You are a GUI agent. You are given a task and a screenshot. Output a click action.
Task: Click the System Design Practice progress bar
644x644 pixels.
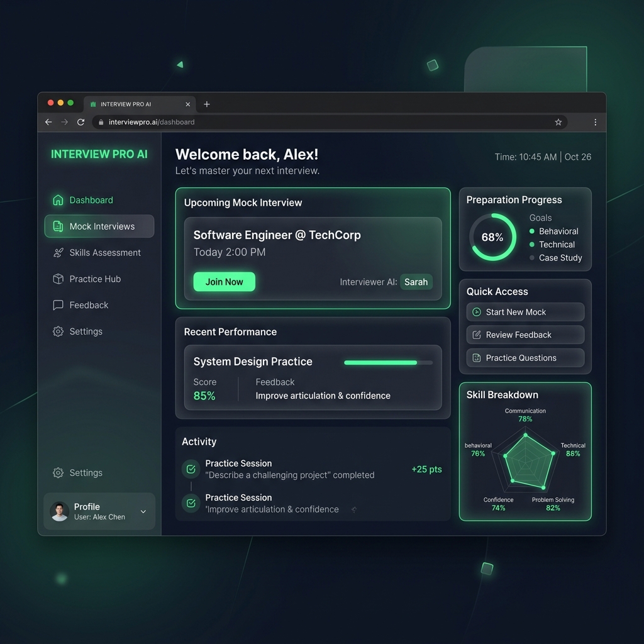[x=388, y=362]
